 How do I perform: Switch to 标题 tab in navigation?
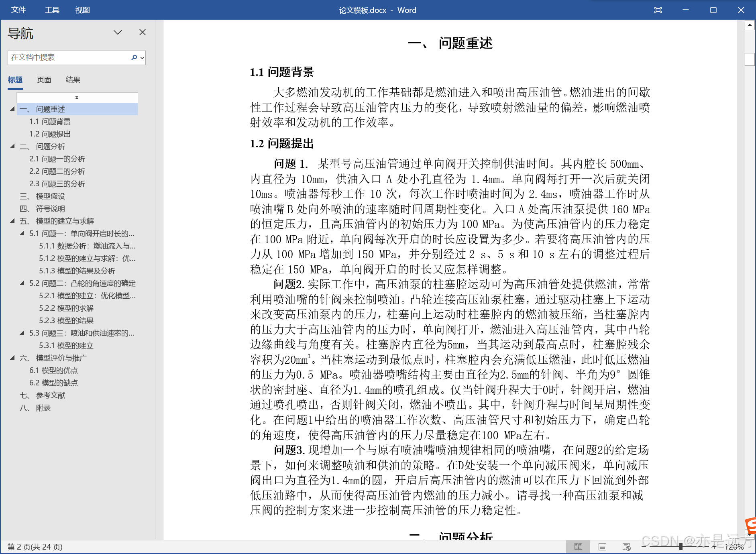[x=15, y=79]
